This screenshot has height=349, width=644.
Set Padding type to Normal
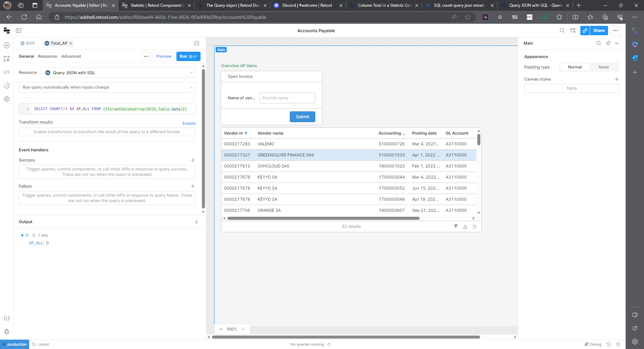point(575,67)
